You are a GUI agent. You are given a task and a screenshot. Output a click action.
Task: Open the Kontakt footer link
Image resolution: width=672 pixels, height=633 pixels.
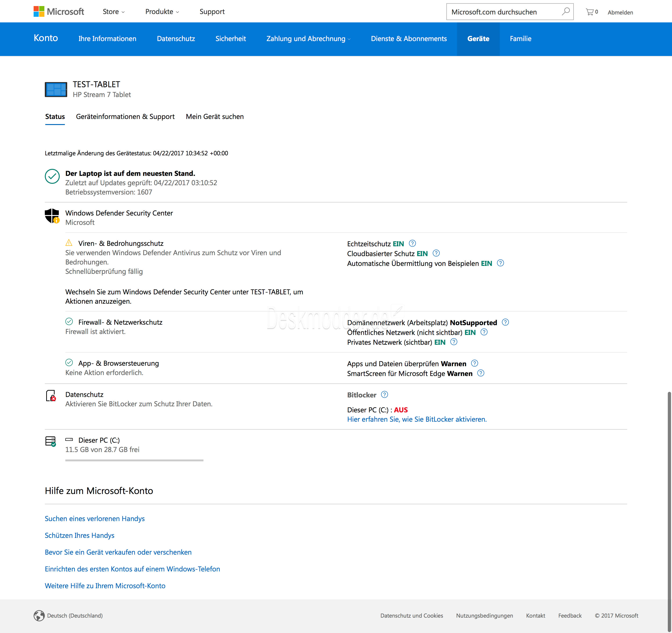(x=535, y=616)
